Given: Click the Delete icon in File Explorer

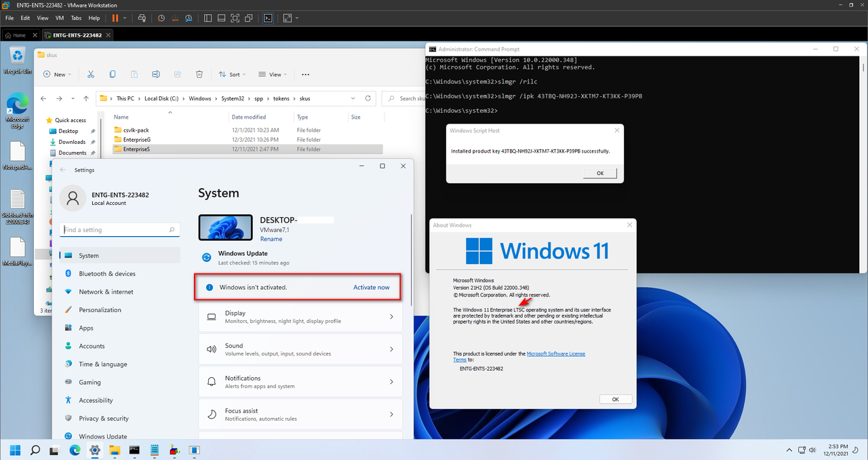Looking at the screenshot, I should click(x=199, y=74).
